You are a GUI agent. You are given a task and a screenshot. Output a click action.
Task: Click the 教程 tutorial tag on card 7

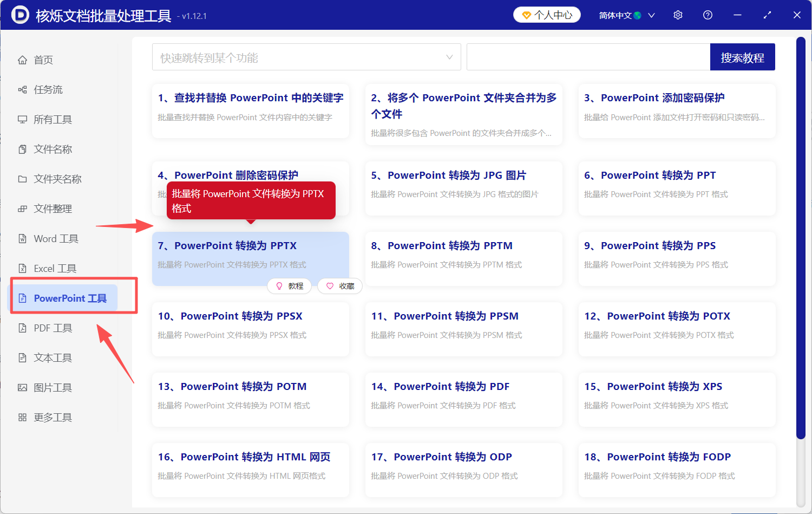[x=290, y=286]
